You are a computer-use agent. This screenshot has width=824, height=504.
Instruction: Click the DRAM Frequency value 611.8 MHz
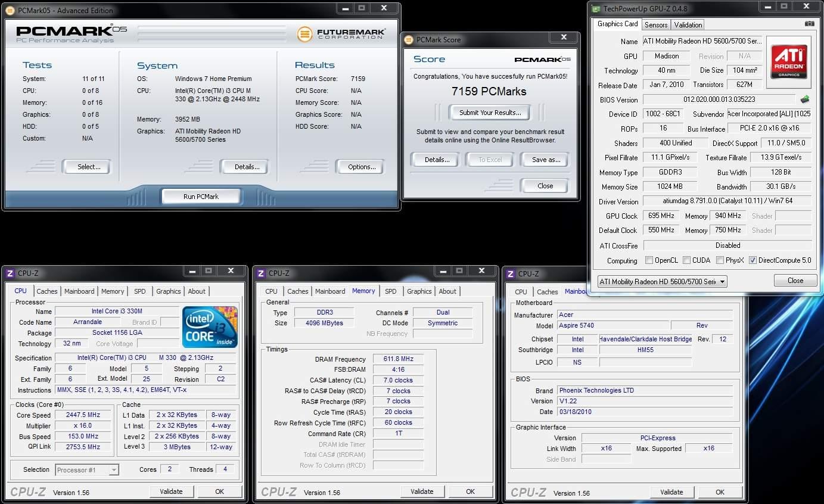pos(398,359)
